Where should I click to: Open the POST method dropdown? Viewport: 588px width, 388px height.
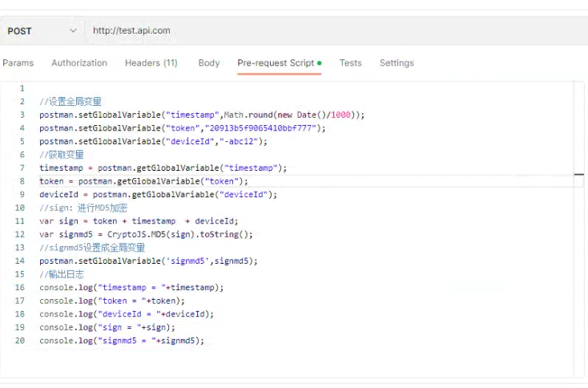coord(42,30)
